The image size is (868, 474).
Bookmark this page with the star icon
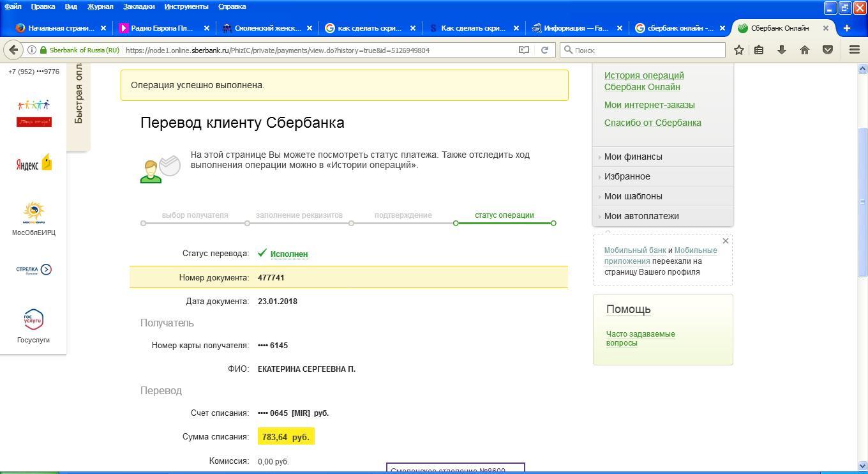[738, 50]
